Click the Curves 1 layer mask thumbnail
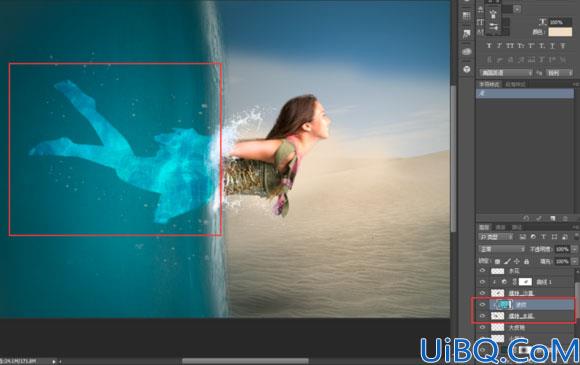580x365 pixels. point(525,282)
